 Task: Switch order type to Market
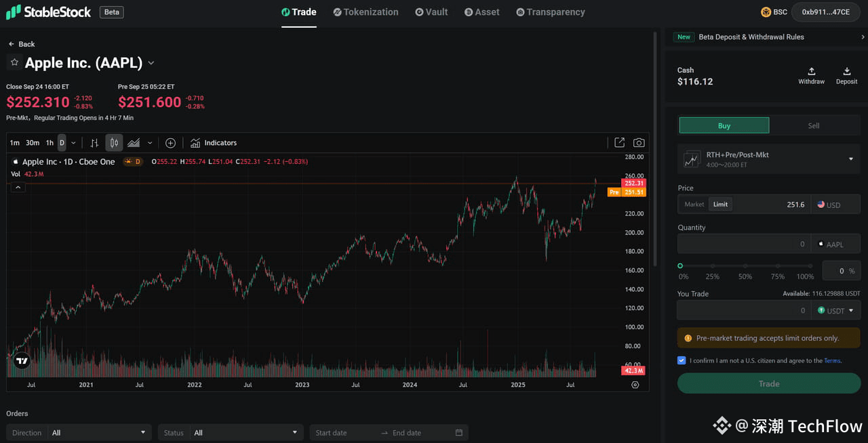tap(694, 205)
